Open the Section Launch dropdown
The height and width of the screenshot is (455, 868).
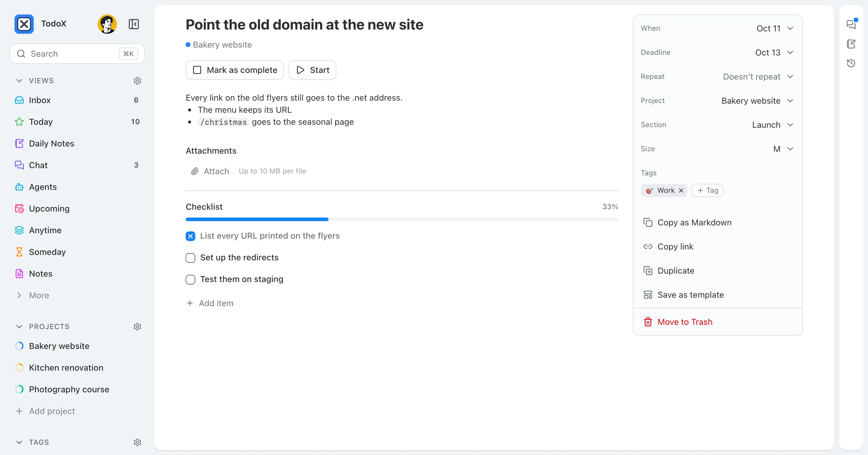[x=773, y=125]
